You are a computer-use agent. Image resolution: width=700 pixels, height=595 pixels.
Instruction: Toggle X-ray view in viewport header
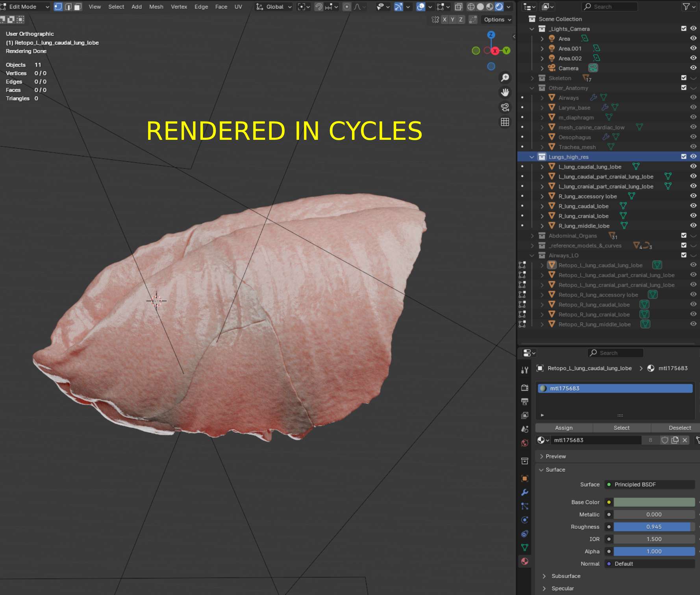(x=459, y=7)
